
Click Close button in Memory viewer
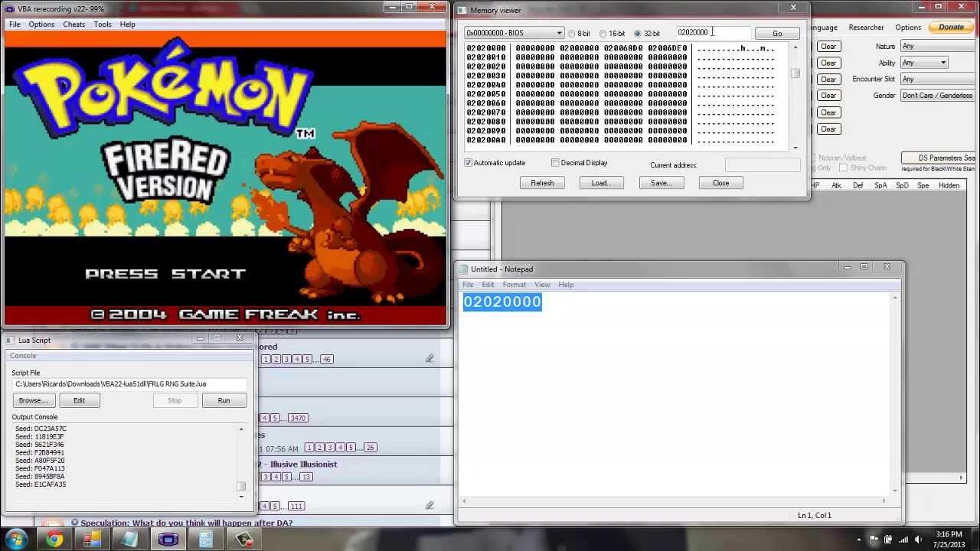point(720,183)
